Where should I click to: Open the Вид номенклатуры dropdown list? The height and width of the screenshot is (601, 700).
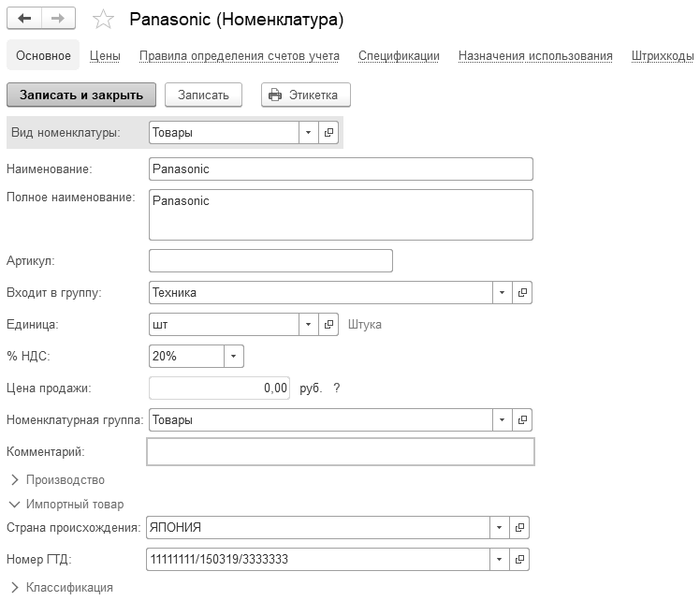pyautogui.click(x=309, y=133)
